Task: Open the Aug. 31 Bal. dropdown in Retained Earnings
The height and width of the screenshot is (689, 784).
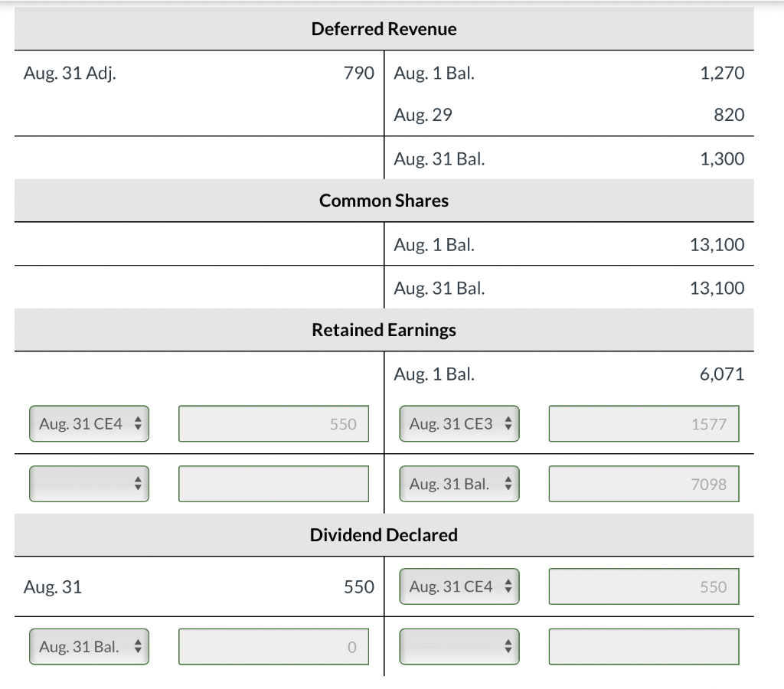Action: 459,483
